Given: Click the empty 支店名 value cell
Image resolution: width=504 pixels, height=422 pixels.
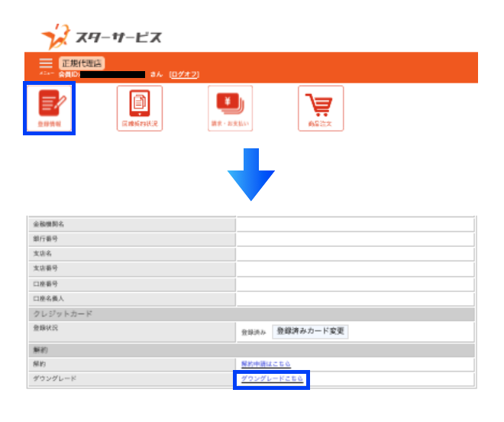Looking at the screenshot, I should tap(356, 254).
